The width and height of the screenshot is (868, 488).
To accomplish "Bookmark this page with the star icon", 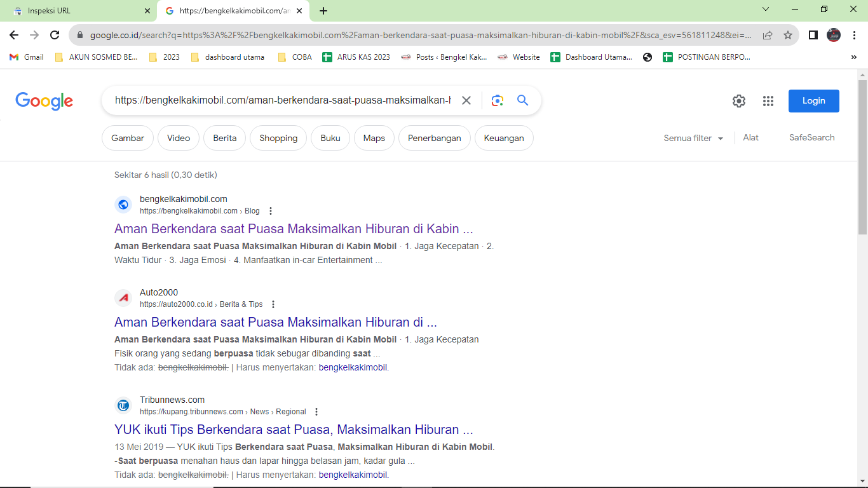I will click(788, 36).
